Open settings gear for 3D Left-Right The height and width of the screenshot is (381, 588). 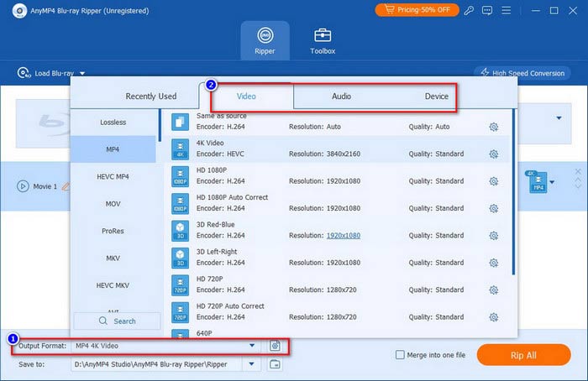coord(494,263)
